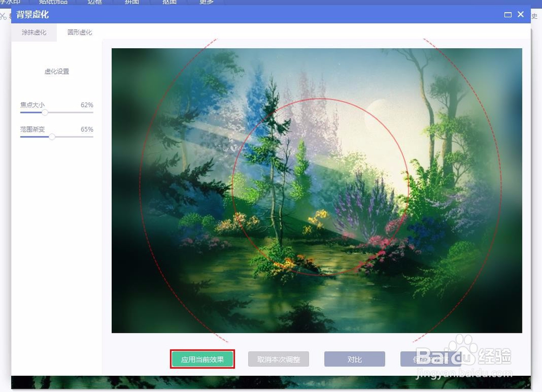
Task: Click the 应用当前效果 button
Action: (x=203, y=359)
